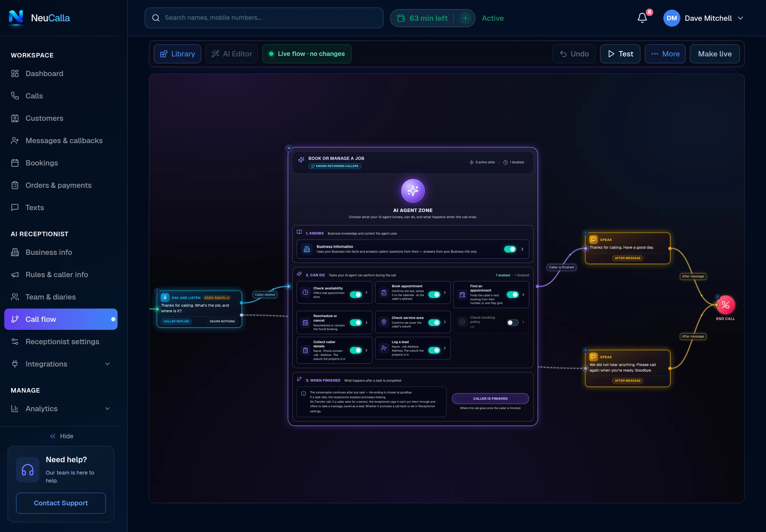Image resolution: width=766 pixels, height=532 pixels.
Task: Click the Log a lead person icon
Action: point(384,348)
